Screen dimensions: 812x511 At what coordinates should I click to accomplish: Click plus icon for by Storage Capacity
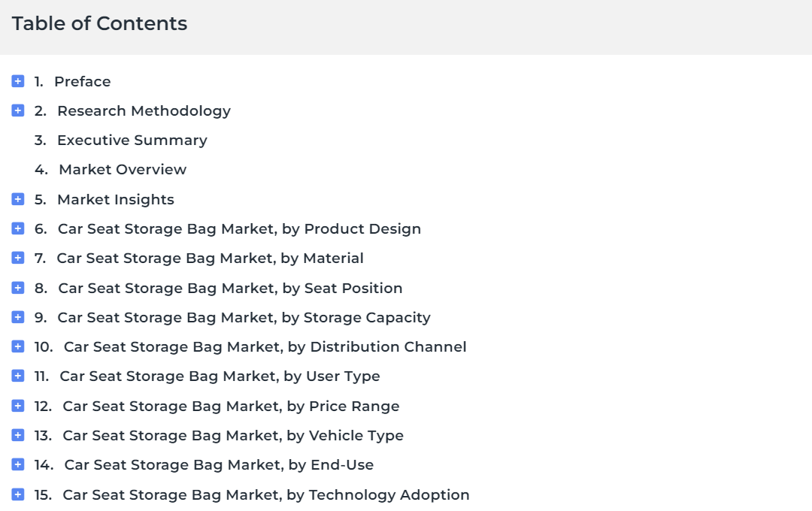click(x=17, y=317)
